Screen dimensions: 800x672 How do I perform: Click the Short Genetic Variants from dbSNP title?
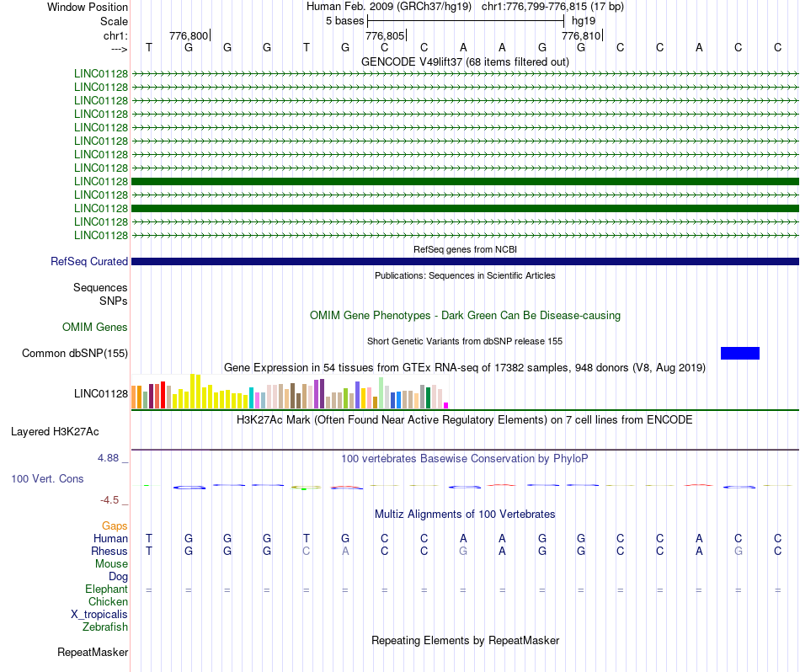pyautogui.click(x=465, y=341)
